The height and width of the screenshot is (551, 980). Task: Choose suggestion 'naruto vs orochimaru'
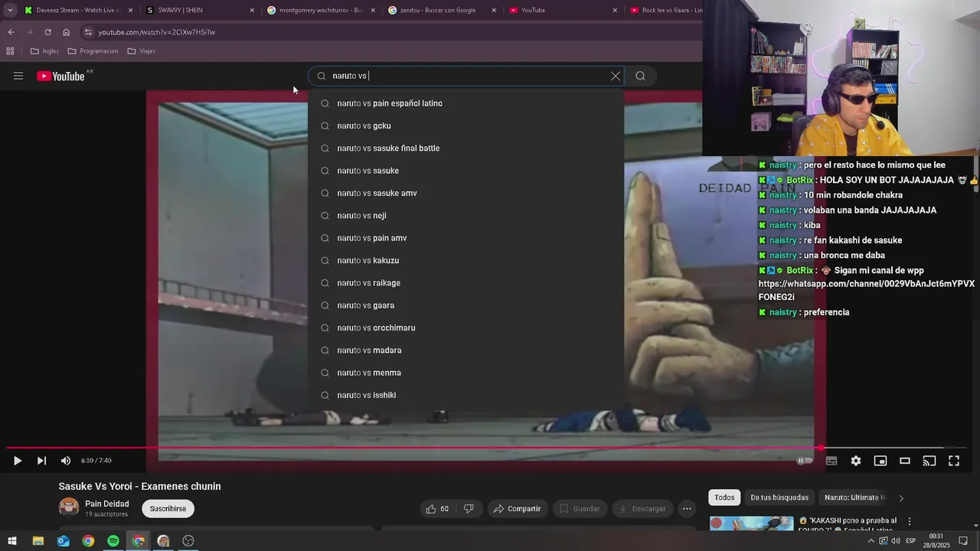(466, 328)
